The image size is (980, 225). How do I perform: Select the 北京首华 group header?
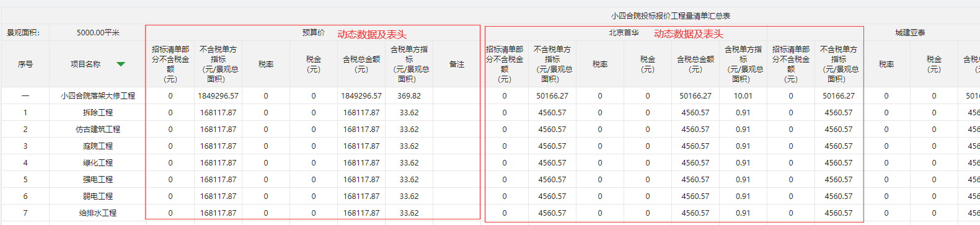pos(624,33)
